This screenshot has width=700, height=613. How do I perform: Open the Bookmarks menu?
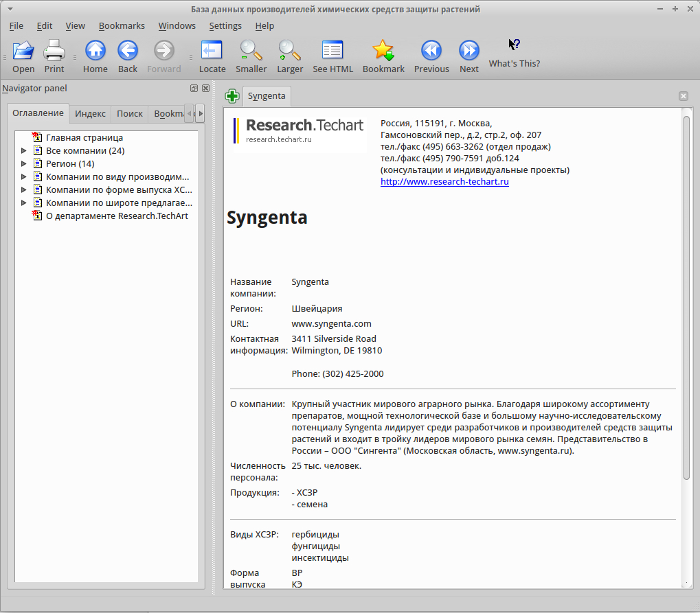pyautogui.click(x=122, y=26)
